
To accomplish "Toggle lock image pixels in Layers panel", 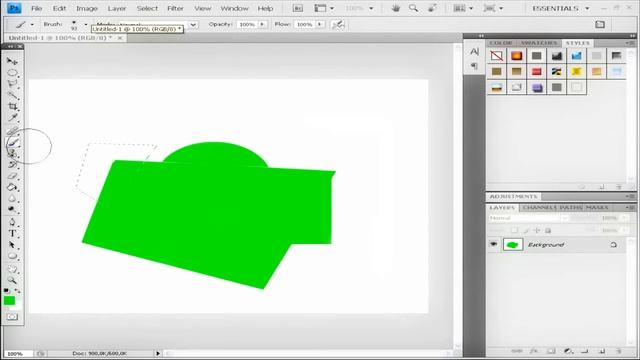I will [526, 231].
